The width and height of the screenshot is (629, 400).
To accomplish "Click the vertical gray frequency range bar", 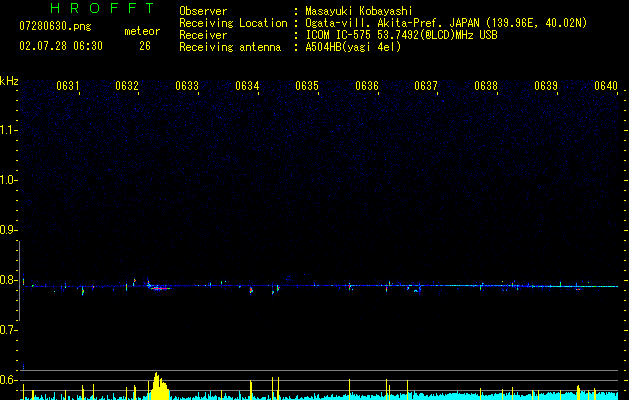I will (20, 281).
